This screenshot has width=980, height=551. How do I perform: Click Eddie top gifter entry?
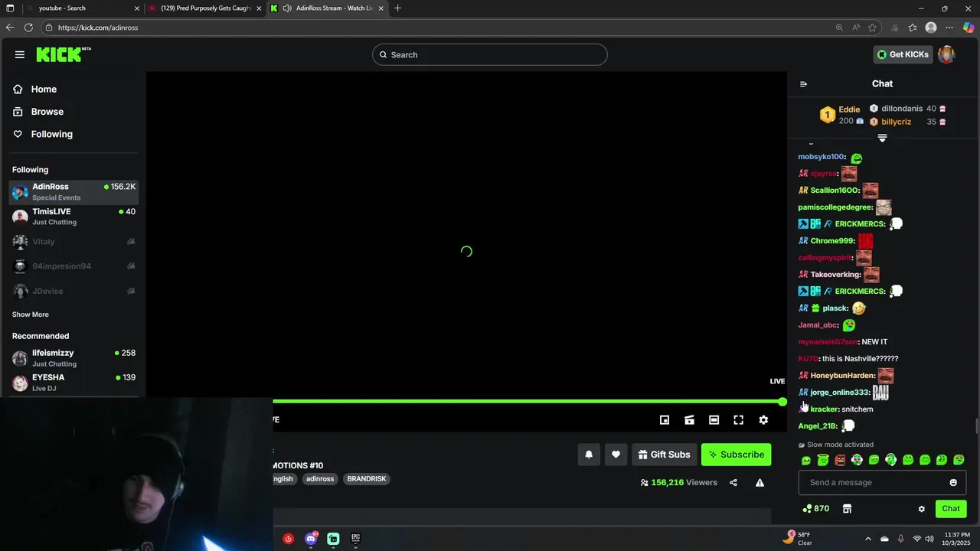pyautogui.click(x=841, y=115)
